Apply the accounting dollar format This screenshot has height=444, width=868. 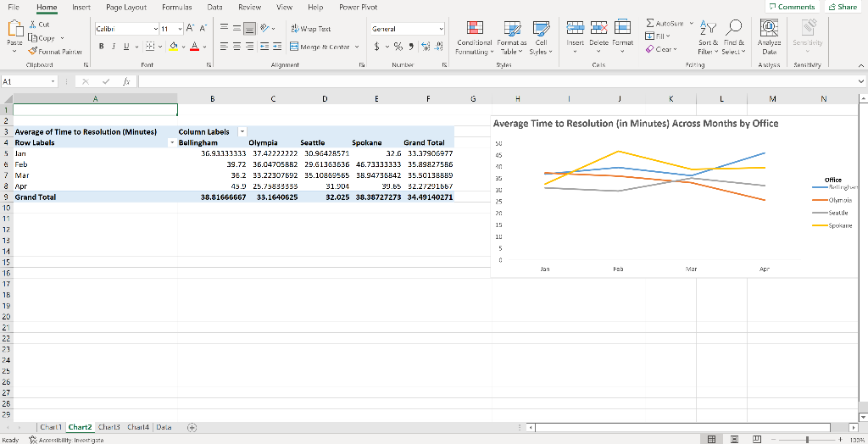coord(377,47)
